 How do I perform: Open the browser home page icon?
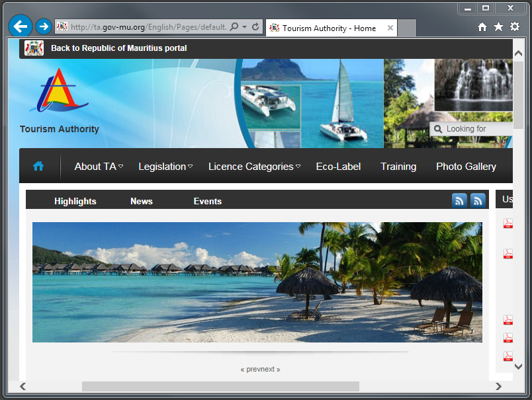[482, 27]
